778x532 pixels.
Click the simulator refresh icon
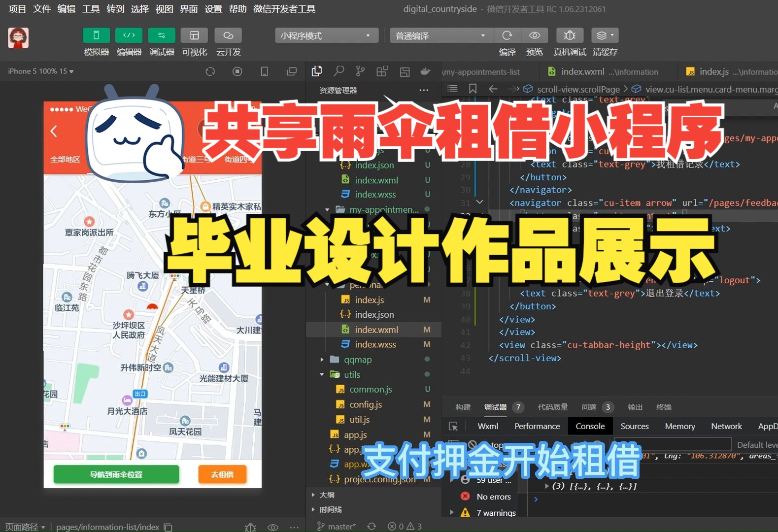click(x=210, y=71)
